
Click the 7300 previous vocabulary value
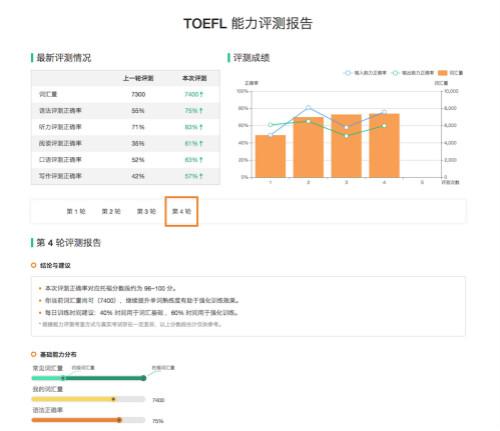pyautogui.click(x=138, y=94)
